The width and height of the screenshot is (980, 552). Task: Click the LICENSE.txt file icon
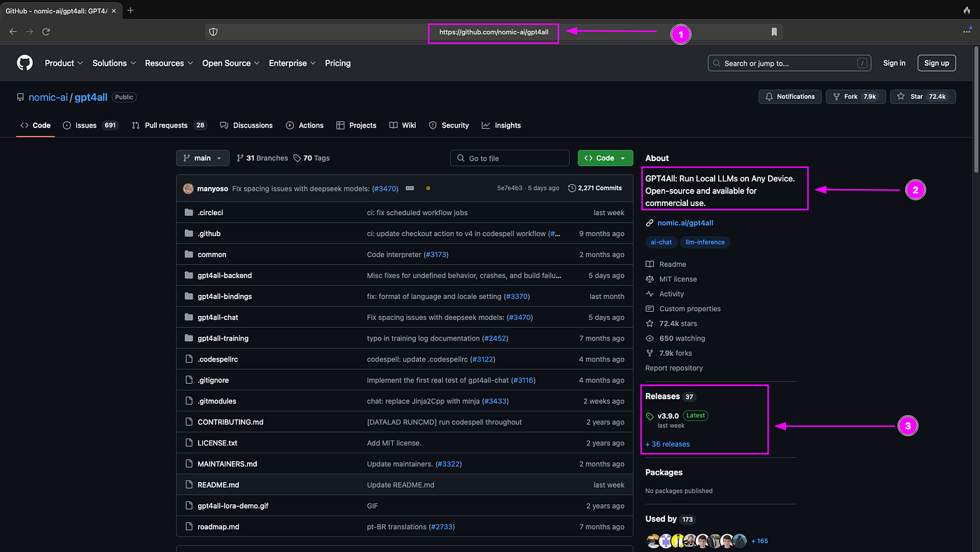[188, 443]
